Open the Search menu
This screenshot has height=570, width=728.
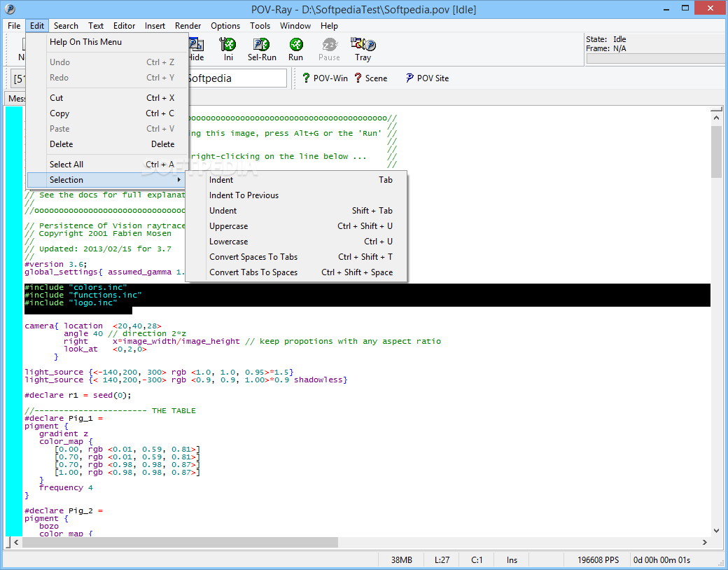[x=66, y=25]
